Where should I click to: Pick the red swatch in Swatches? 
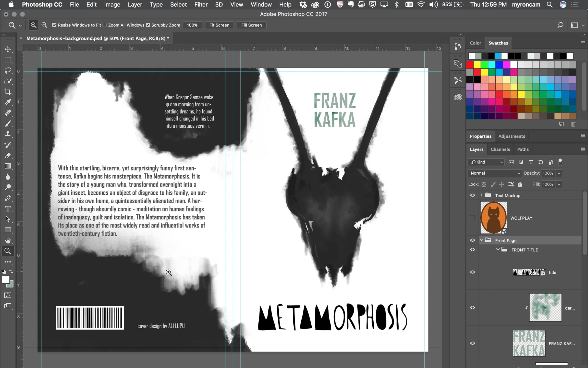470,65
